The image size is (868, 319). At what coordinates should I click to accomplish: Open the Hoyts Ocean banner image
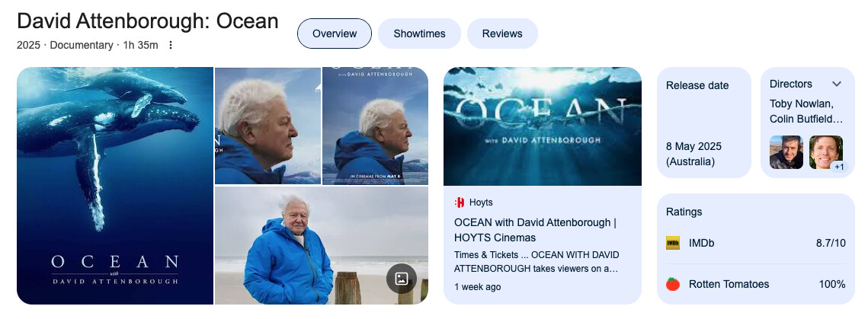click(x=543, y=126)
